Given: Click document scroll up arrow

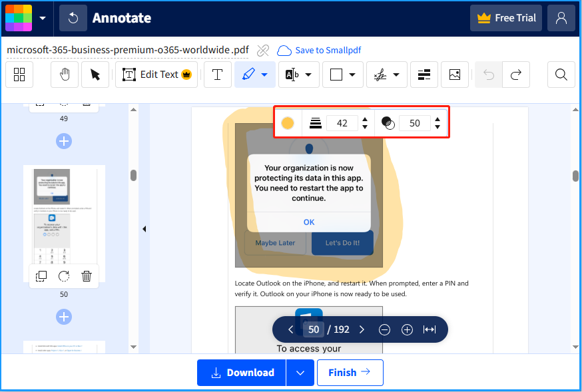Looking at the screenshot, I should 575,110.
